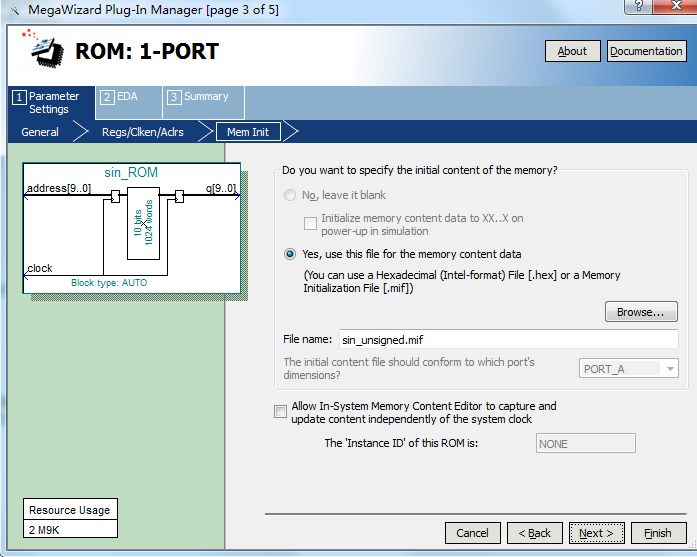The height and width of the screenshot is (557, 697).
Task: Click the chevron arrow after General
Action: point(80,132)
